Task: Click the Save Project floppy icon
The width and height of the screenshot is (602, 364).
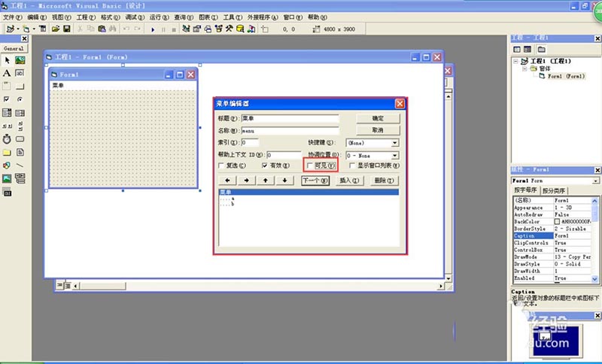Action: [67, 29]
